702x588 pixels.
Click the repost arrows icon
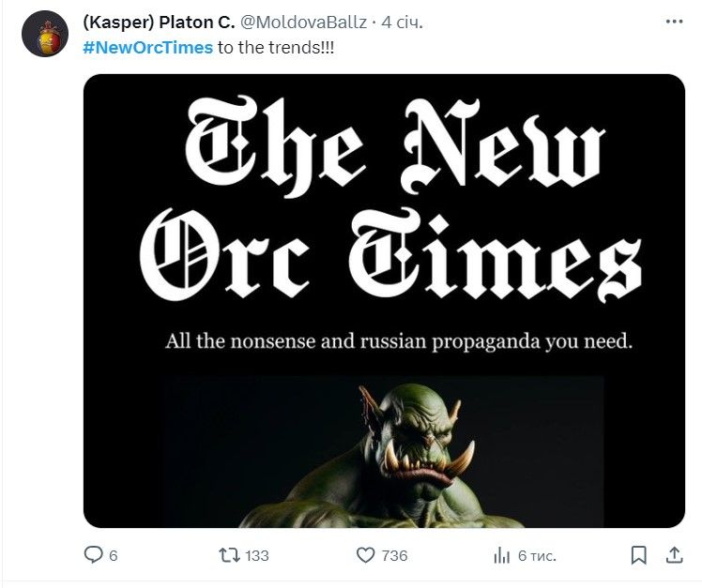coord(228,555)
